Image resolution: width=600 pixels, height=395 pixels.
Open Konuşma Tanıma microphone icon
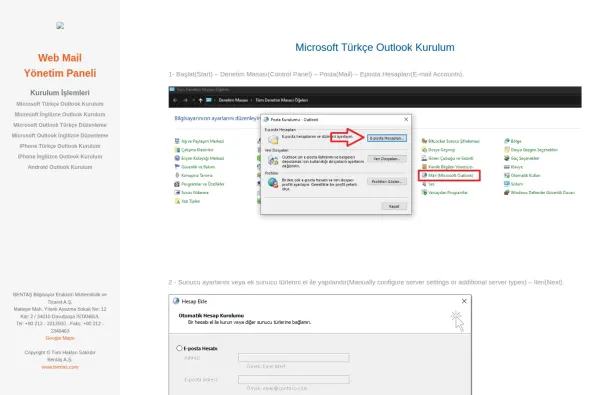(177, 175)
